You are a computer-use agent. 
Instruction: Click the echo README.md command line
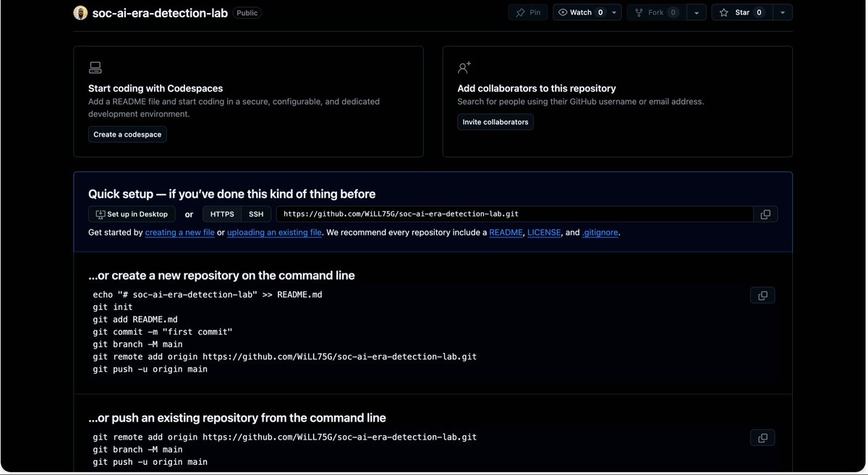tap(207, 295)
